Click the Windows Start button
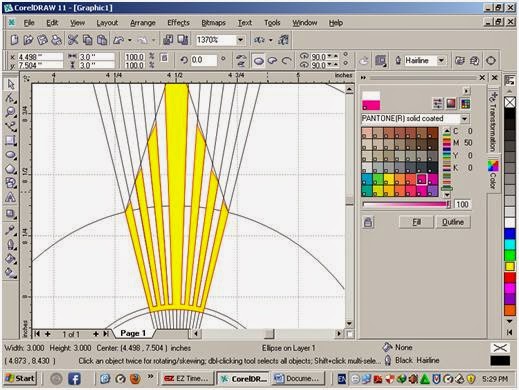This screenshot has height=390, width=519. tap(20, 379)
